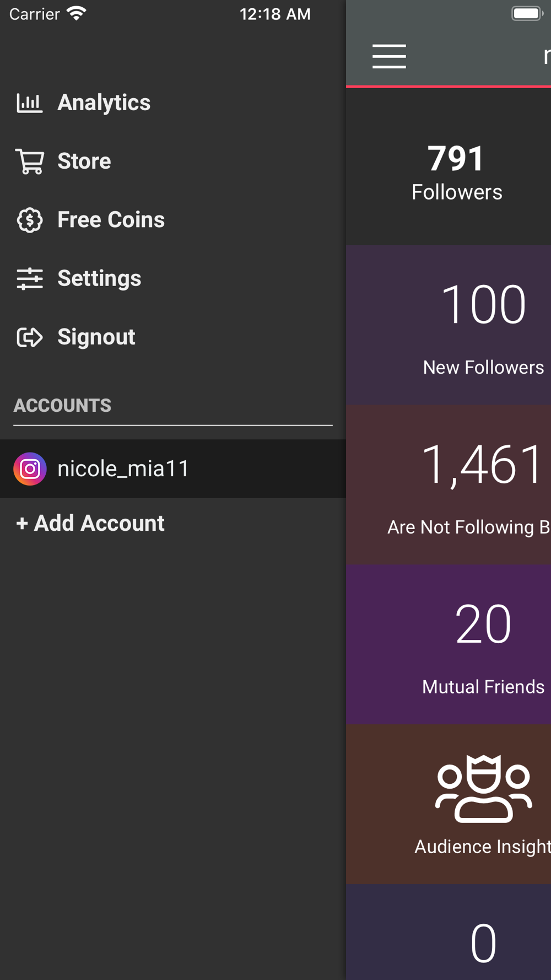Open the Settings menu label

coord(99,279)
